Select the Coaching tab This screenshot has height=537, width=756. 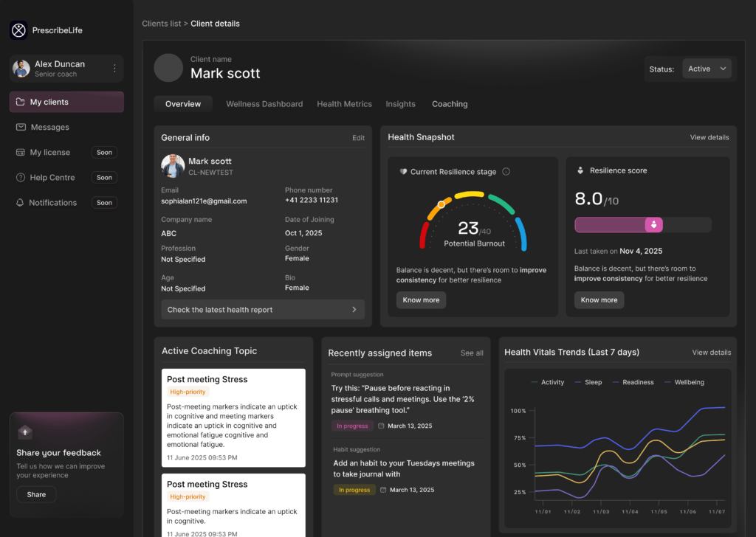(x=450, y=104)
